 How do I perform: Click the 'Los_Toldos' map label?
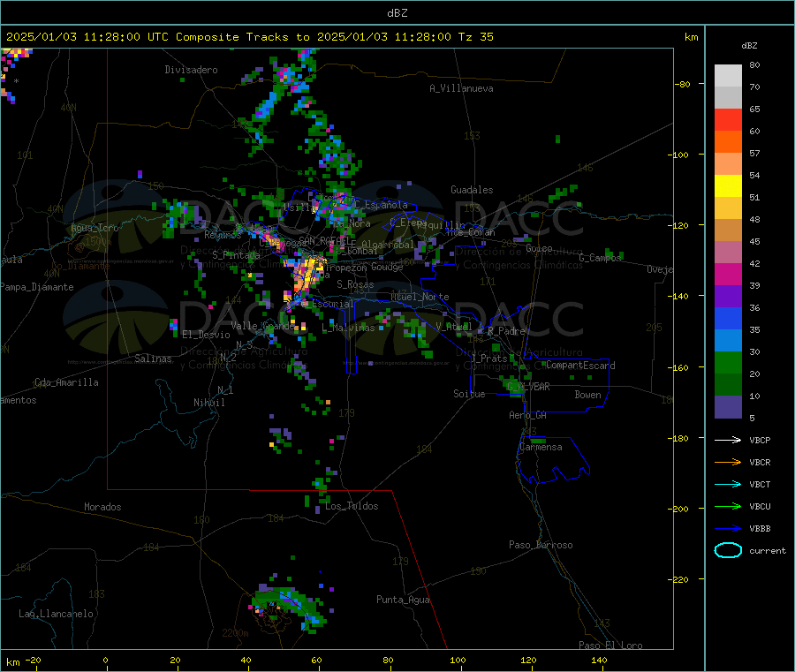(352, 506)
